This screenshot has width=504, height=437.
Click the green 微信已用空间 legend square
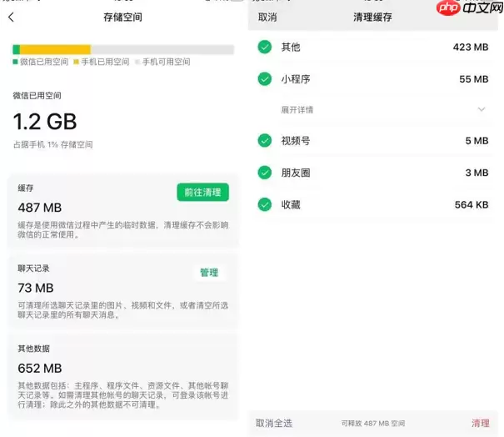15,62
